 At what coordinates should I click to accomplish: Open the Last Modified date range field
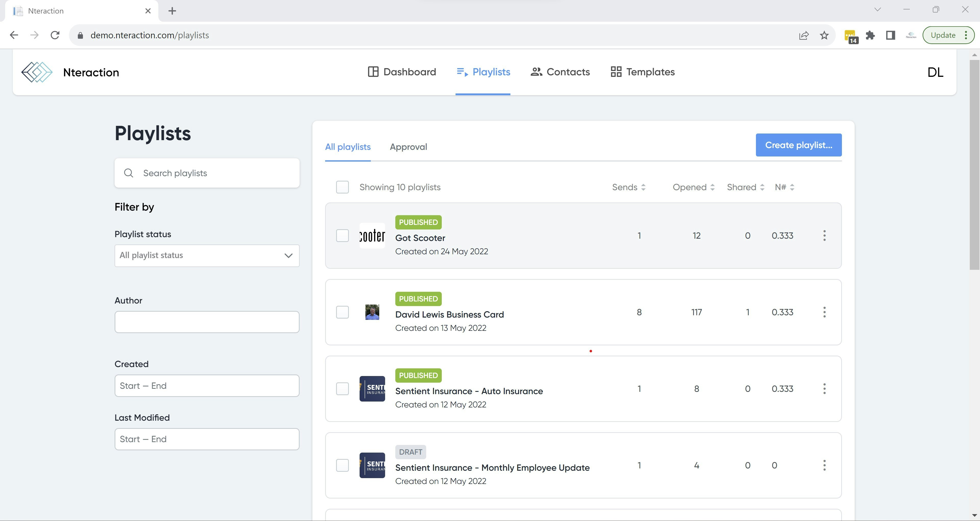click(x=207, y=439)
